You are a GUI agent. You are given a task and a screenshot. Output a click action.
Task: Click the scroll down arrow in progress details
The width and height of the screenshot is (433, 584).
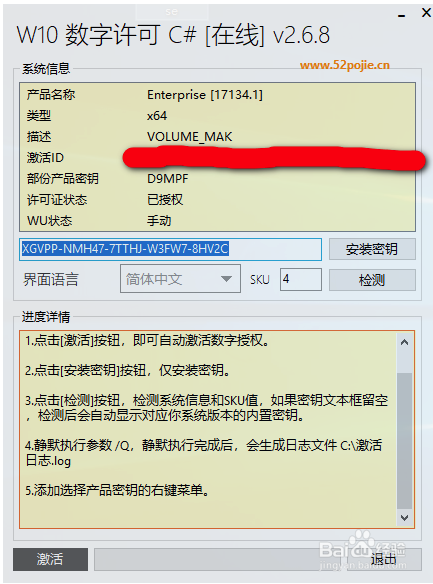405,518
